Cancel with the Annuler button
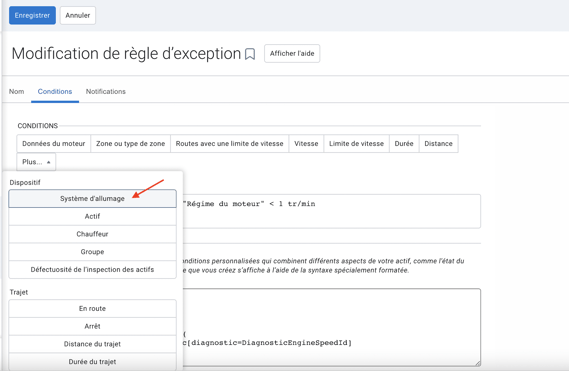 click(78, 15)
